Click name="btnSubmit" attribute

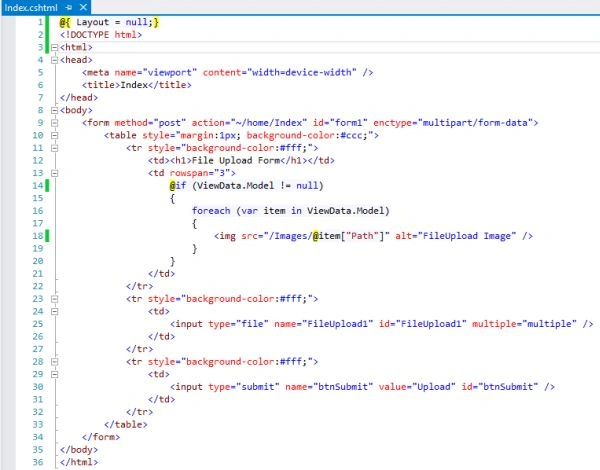(x=329, y=387)
